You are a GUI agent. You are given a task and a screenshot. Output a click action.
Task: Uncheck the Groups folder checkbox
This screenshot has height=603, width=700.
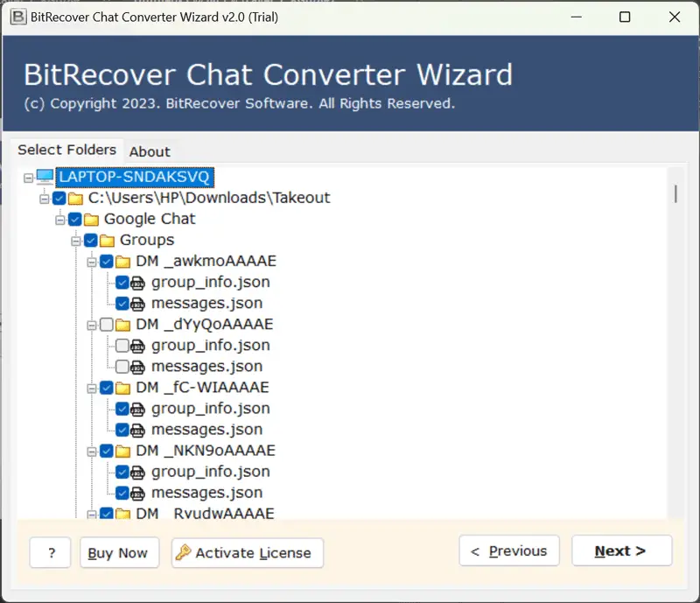point(91,241)
